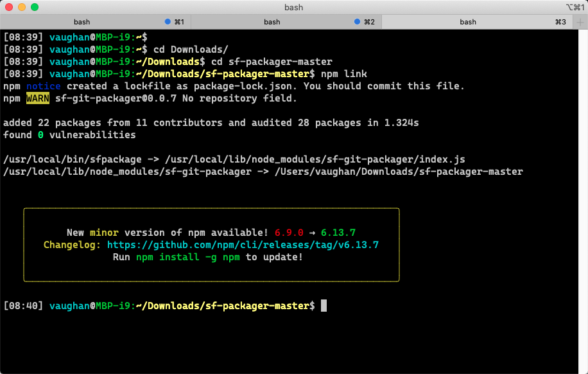Close the terminal window with red button
The width and height of the screenshot is (588, 374).
[9, 7]
